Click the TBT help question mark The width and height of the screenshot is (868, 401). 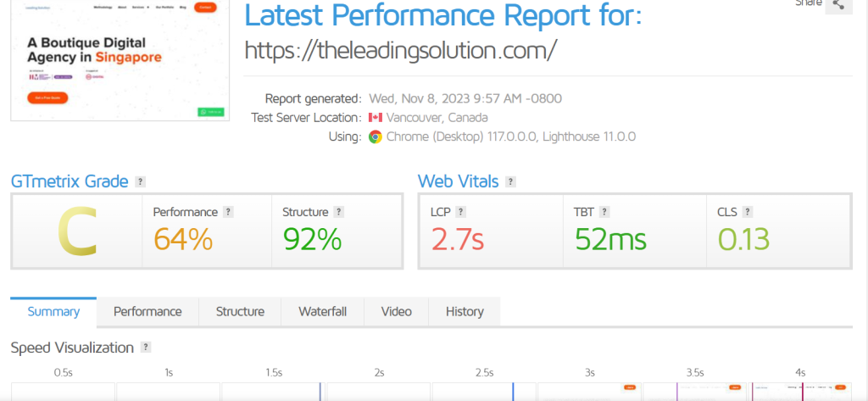[604, 212]
